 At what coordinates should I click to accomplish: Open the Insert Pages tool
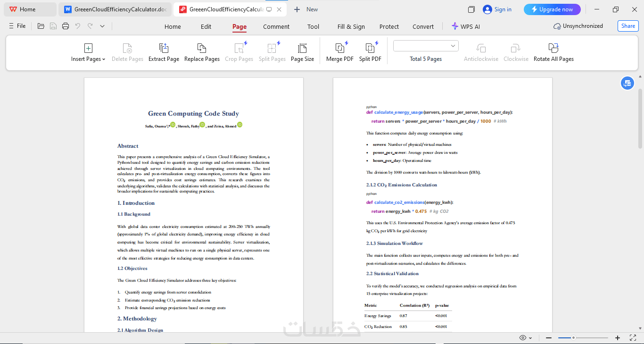click(88, 52)
